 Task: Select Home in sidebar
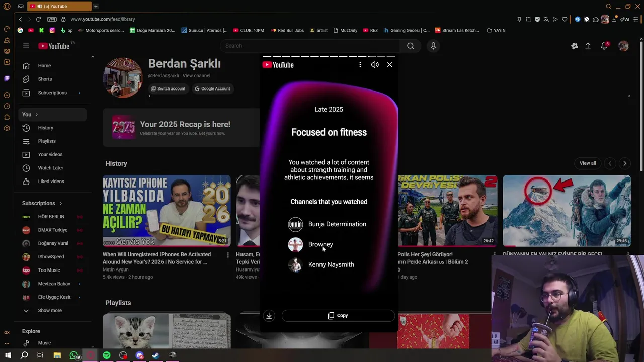pos(53,66)
